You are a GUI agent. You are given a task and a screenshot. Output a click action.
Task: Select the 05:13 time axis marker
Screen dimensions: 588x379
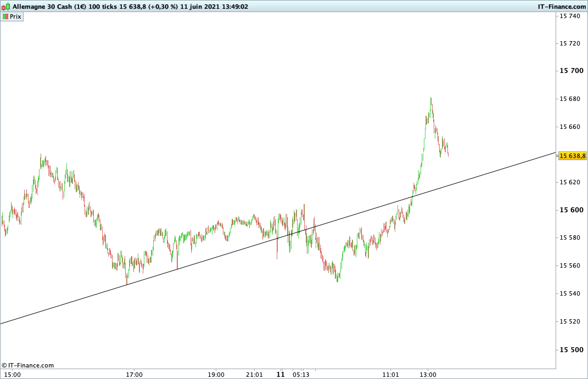click(301, 375)
